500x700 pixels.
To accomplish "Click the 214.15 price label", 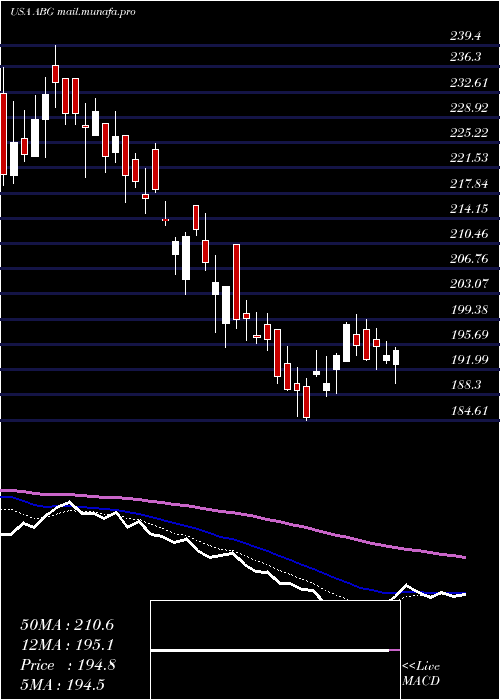I will 468,208.
